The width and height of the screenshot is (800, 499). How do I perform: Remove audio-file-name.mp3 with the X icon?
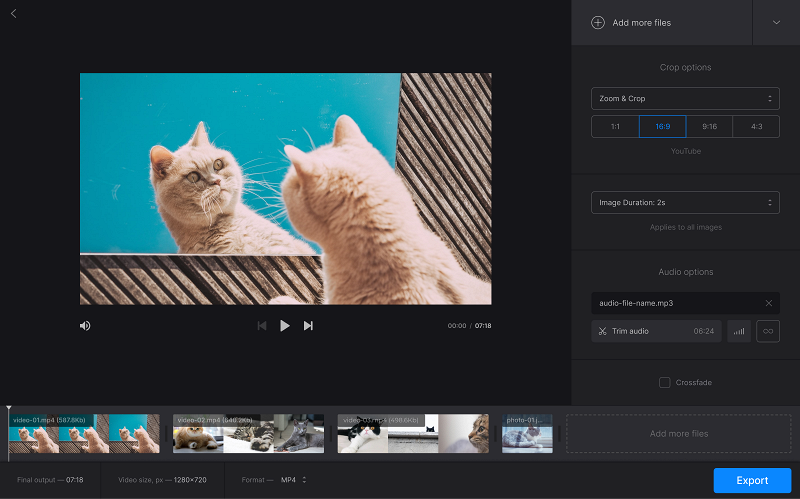pyautogui.click(x=768, y=303)
